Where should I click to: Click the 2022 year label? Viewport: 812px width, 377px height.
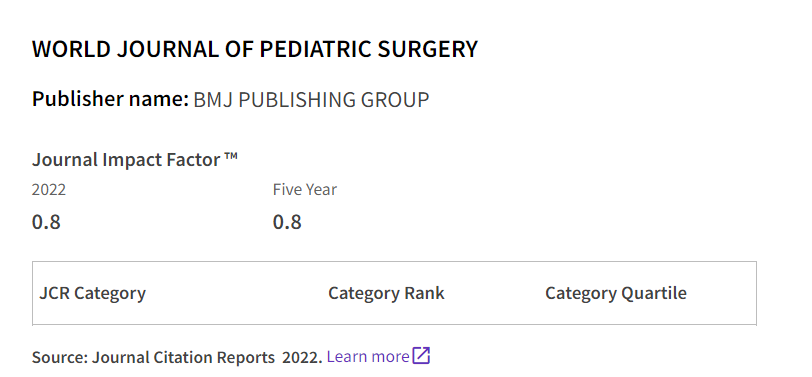coord(49,190)
